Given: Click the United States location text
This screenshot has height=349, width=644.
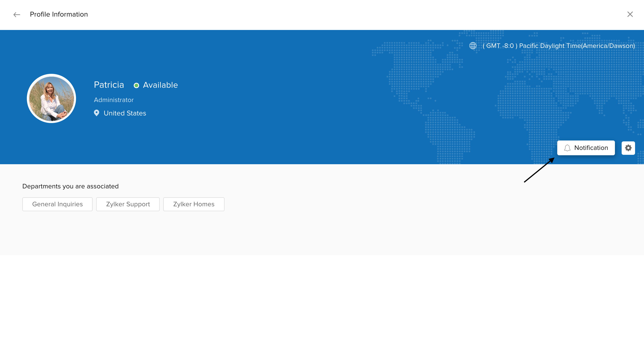Looking at the screenshot, I should (x=125, y=113).
